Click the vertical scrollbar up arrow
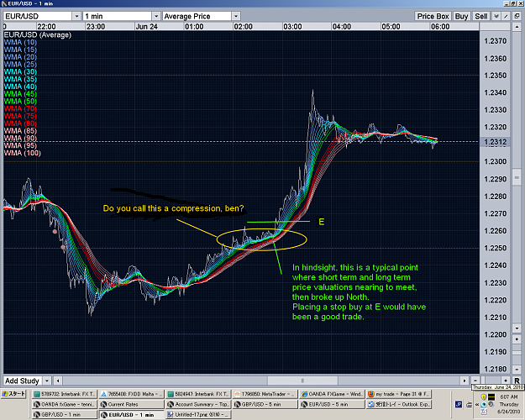The image size is (525, 420). click(517, 26)
